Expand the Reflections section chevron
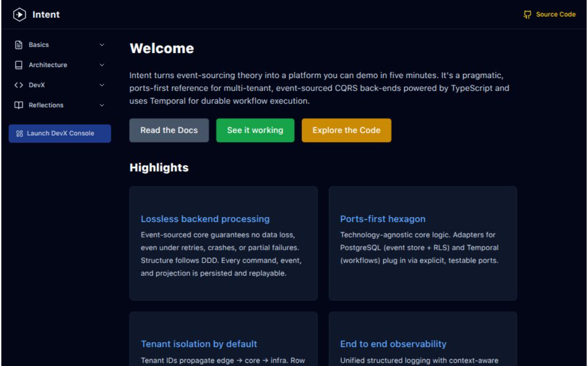 102,105
